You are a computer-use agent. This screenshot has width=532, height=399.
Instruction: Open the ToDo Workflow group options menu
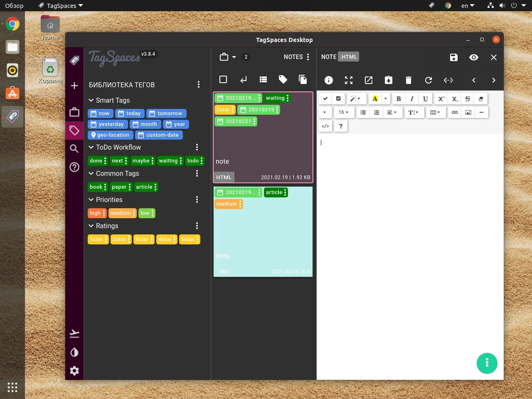click(197, 147)
